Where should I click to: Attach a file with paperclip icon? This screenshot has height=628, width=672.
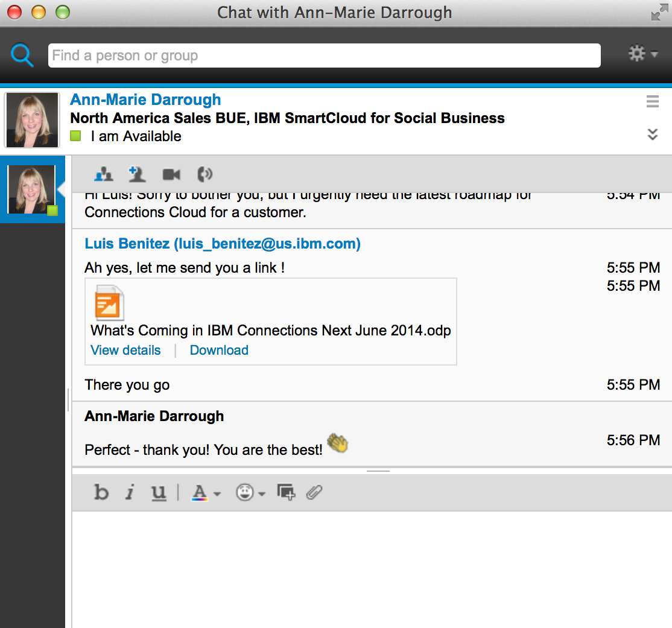[314, 492]
